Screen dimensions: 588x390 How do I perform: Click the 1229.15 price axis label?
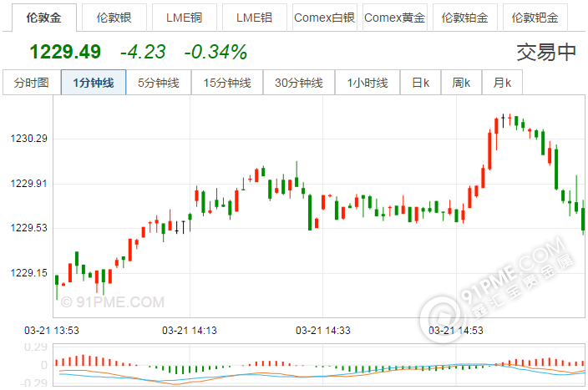(x=29, y=273)
